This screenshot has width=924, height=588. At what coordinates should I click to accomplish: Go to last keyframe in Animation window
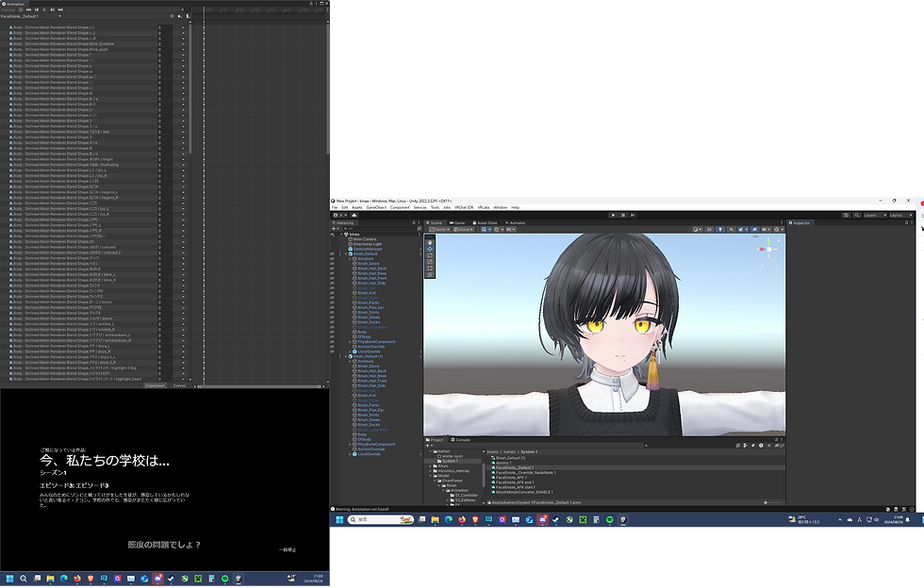point(60,10)
